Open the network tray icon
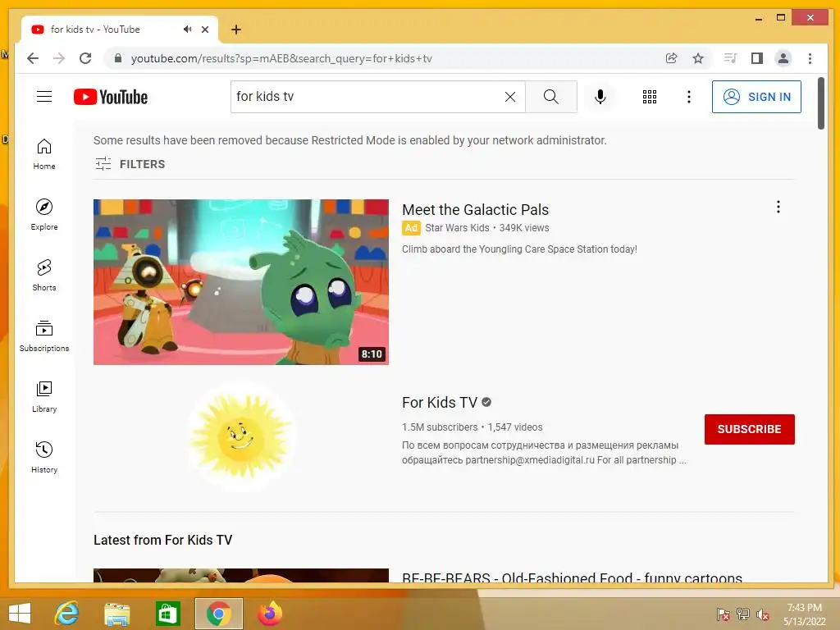 coord(743,614)
